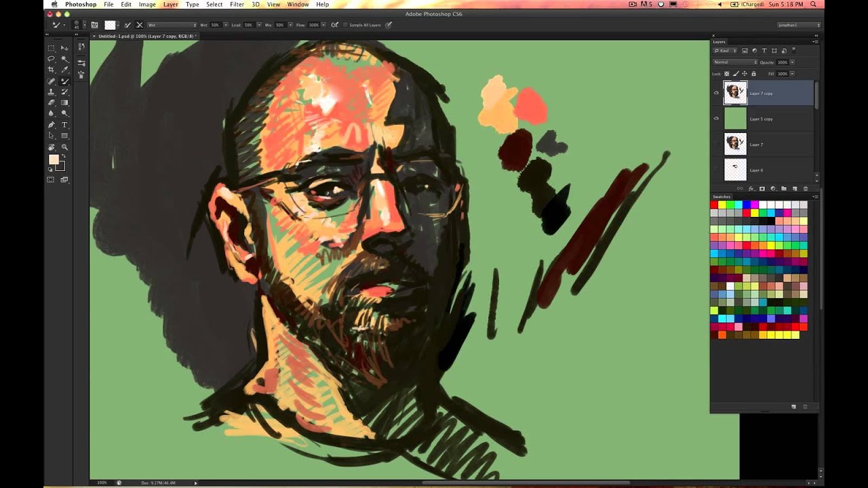
Task: Change screen mode from toolbox
Action: pyautogui.click(x=64, y=180)
